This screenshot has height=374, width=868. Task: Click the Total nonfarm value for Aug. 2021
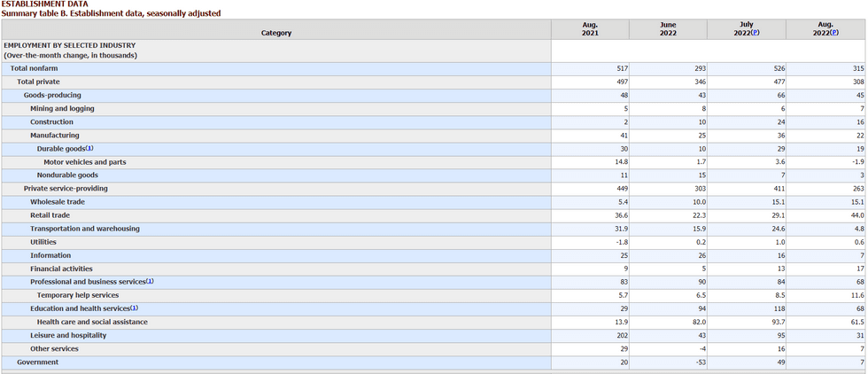pyautogui.click(x=621, y=68)
